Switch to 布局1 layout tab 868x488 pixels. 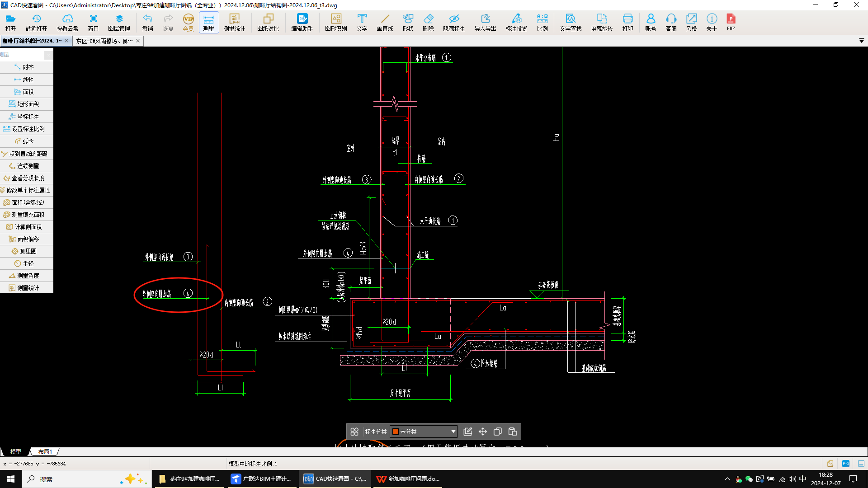45,451
